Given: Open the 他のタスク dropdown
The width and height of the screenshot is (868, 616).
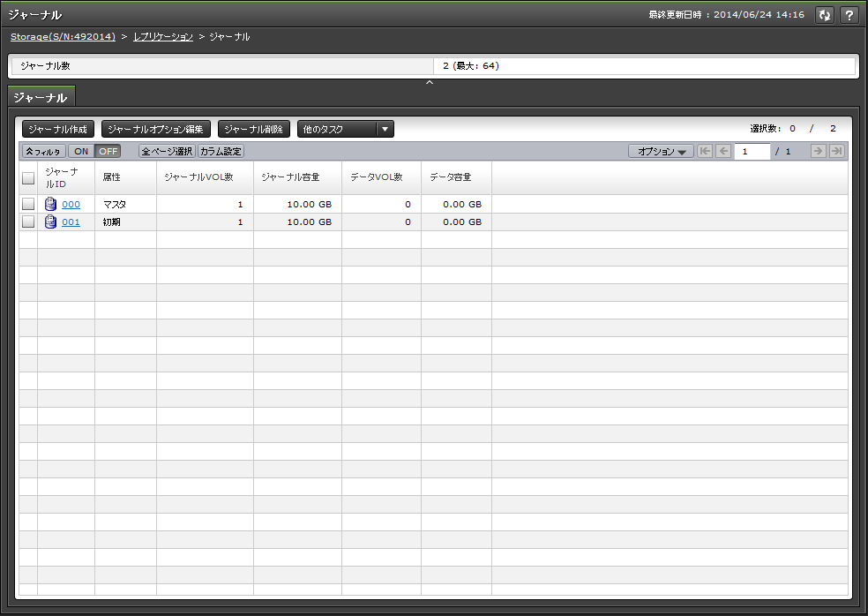Looking at the screenshot, I should [x=346, y=129].
